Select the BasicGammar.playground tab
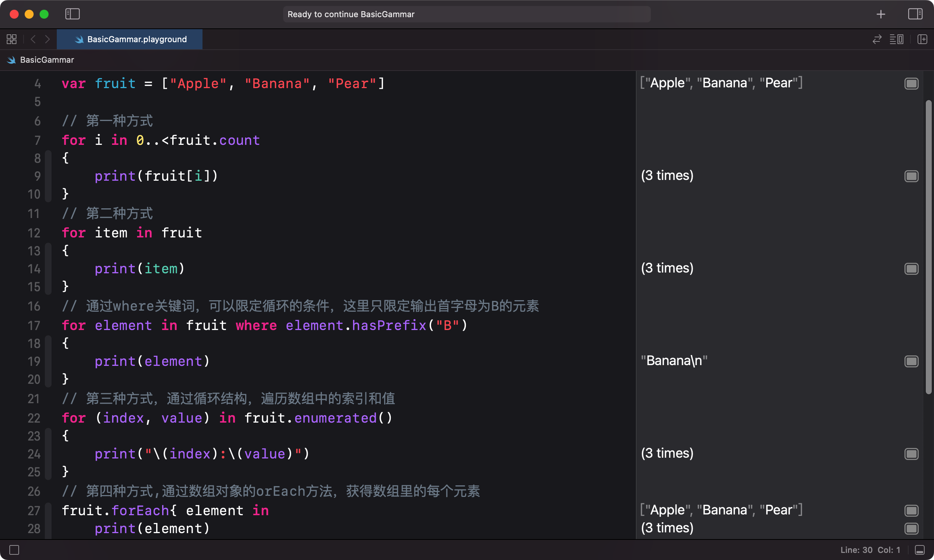 click(x=130, y=39)
